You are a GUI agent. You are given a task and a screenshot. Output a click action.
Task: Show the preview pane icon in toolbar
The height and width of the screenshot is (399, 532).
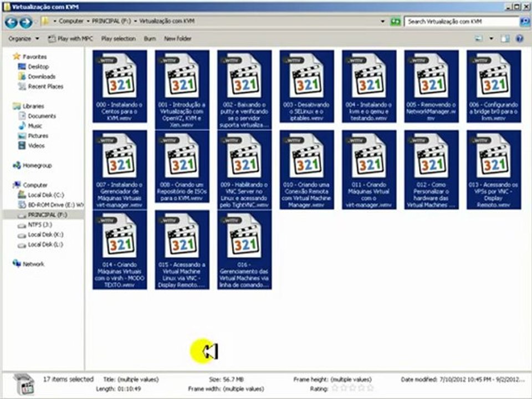pos(505,39)
